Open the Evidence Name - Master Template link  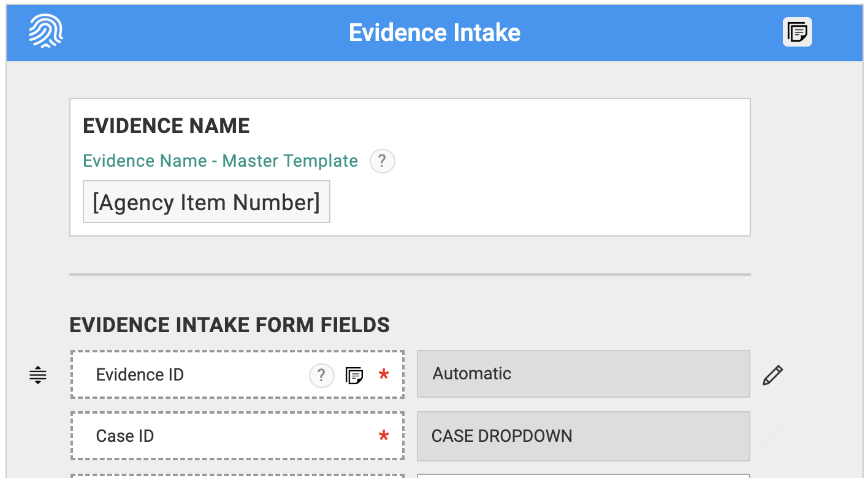220,161
